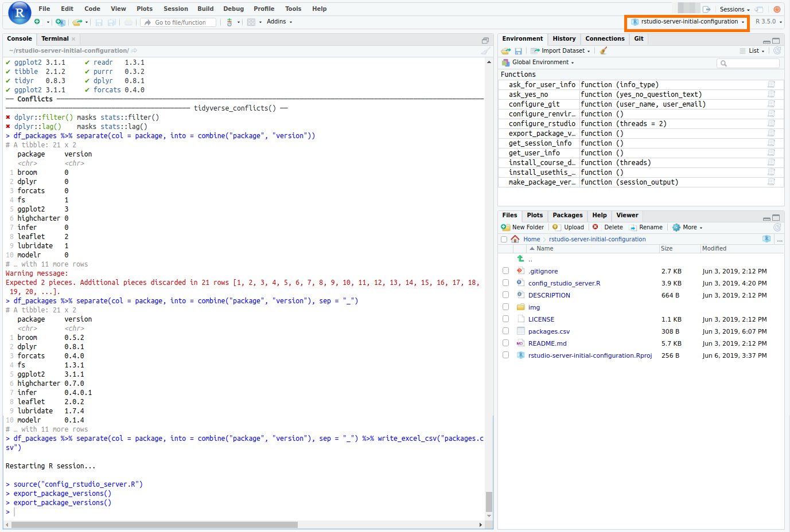Click the console vertical scrollbar thumb
790x532 pixels.
489,502
